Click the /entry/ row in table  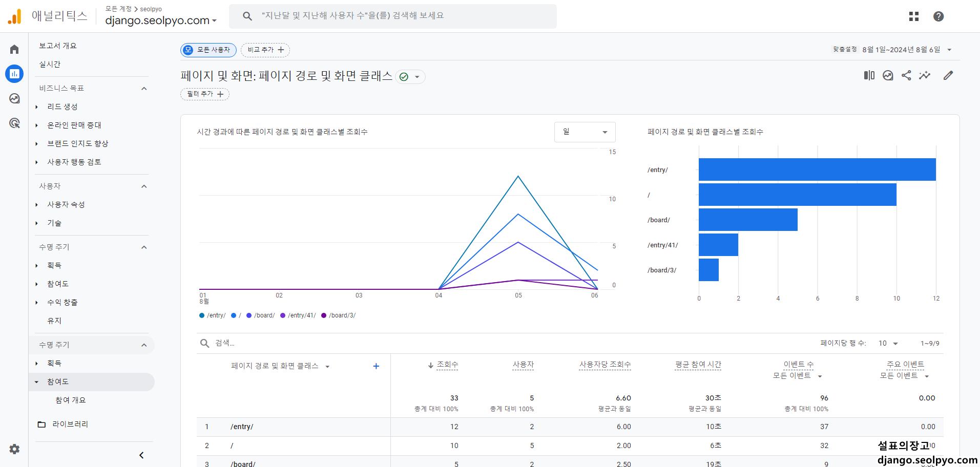pos(570,427)
